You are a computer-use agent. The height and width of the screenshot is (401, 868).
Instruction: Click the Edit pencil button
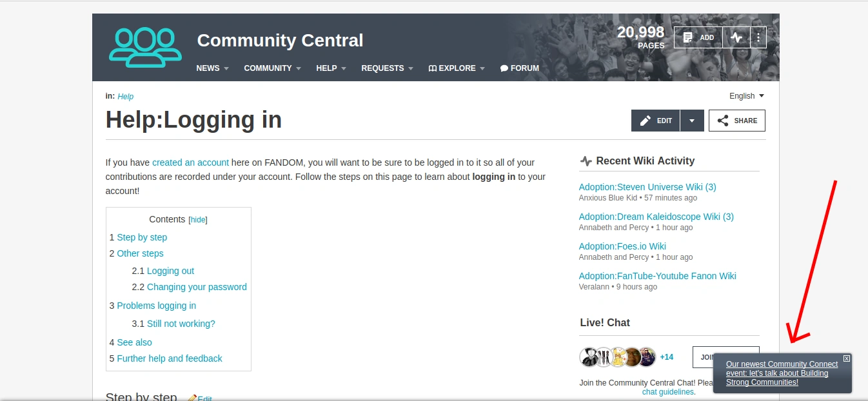(655, 121)
